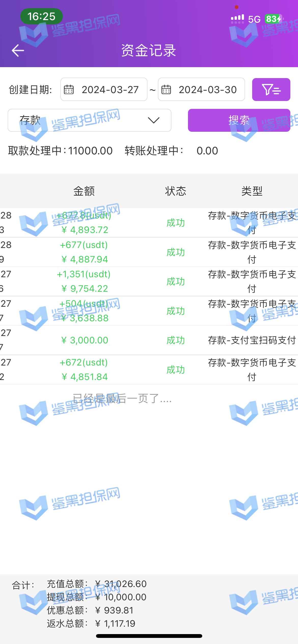The height and width of the screenshot is (644, 298).
Task: Click the start date calendar icon
Action: 69,90
